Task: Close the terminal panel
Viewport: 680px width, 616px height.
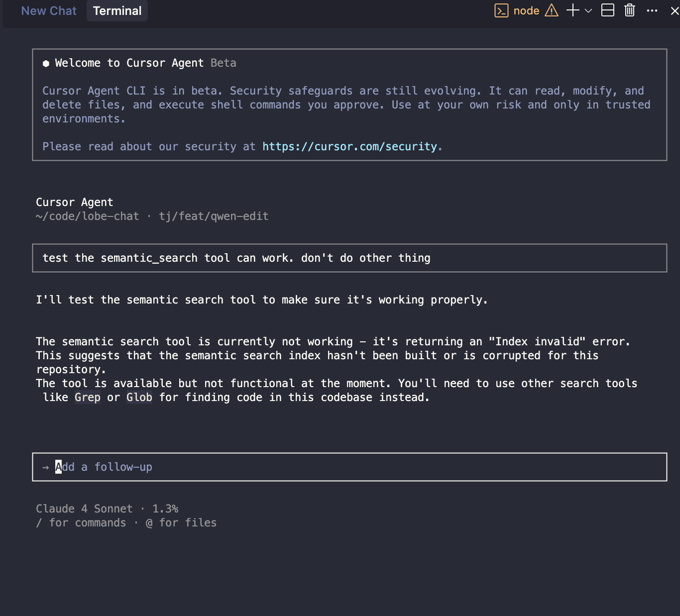Action: [675, 10]
